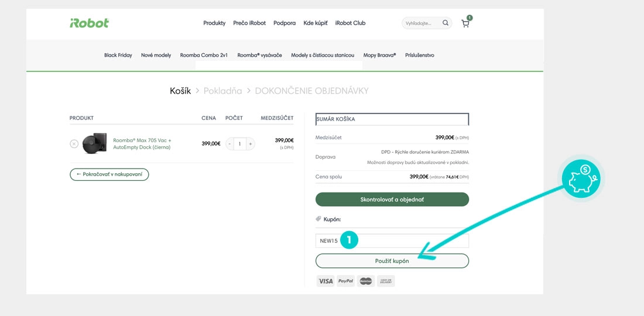
Task: Click the cash on delivery icon
Action: 386,281
